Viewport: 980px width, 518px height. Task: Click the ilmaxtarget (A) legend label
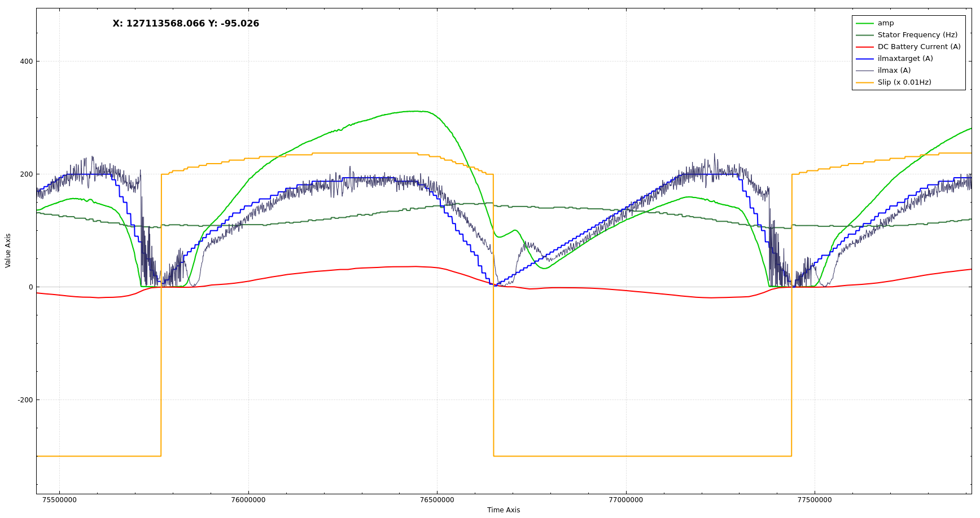point(905,59)
